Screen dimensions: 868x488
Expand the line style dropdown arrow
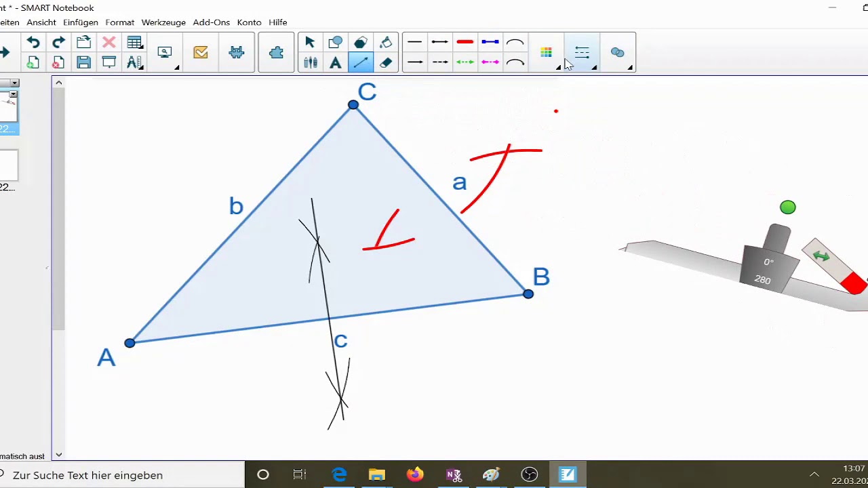(x=594, y=67)
